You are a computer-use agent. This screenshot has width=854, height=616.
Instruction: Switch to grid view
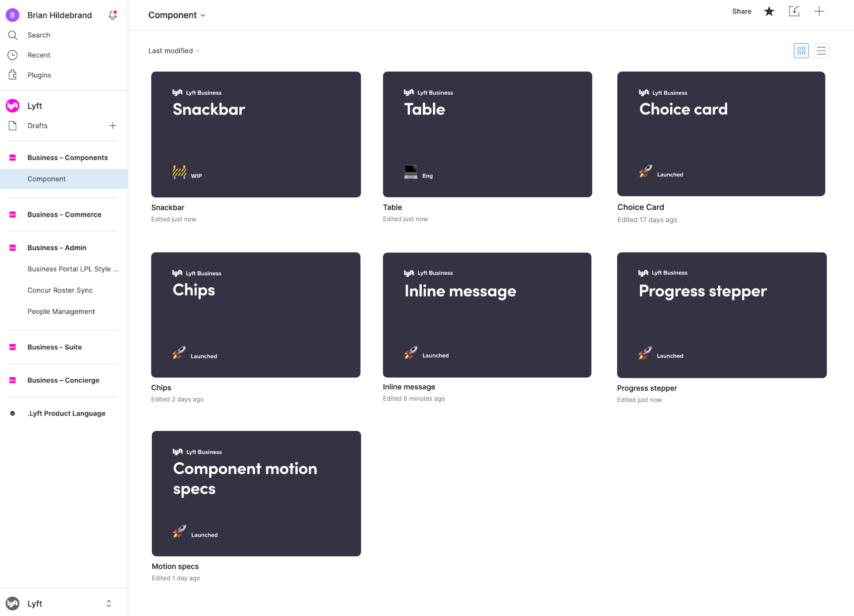(x=801, y=51)
